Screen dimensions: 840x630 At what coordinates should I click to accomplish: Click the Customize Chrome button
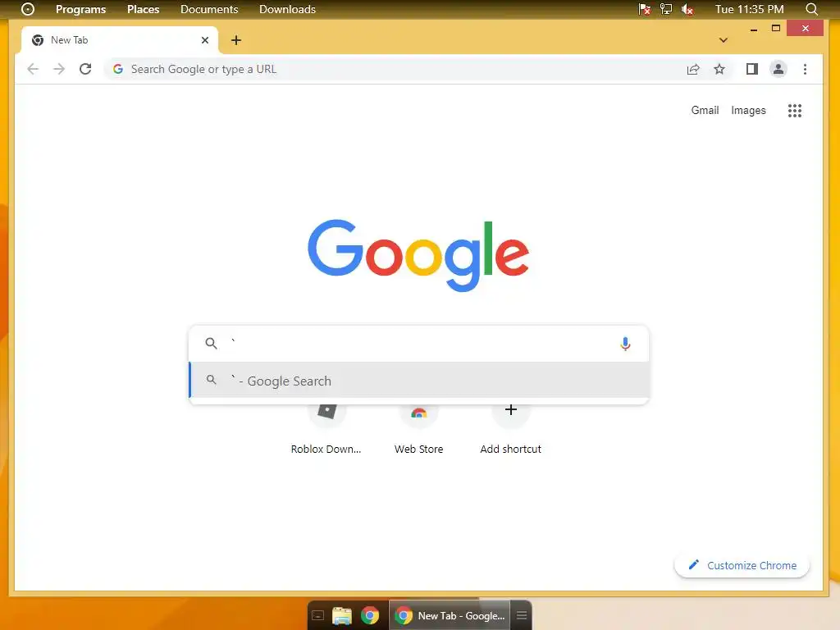click(x=742, y=566)
